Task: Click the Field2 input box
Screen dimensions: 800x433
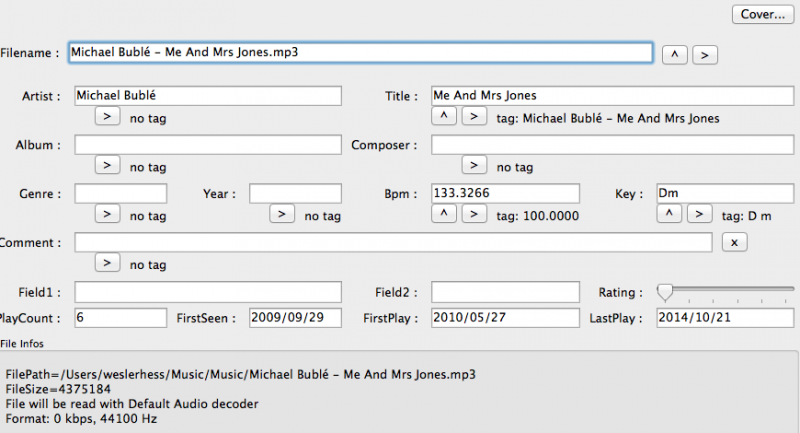Action: pyautogui.click(x=505, y=292)
